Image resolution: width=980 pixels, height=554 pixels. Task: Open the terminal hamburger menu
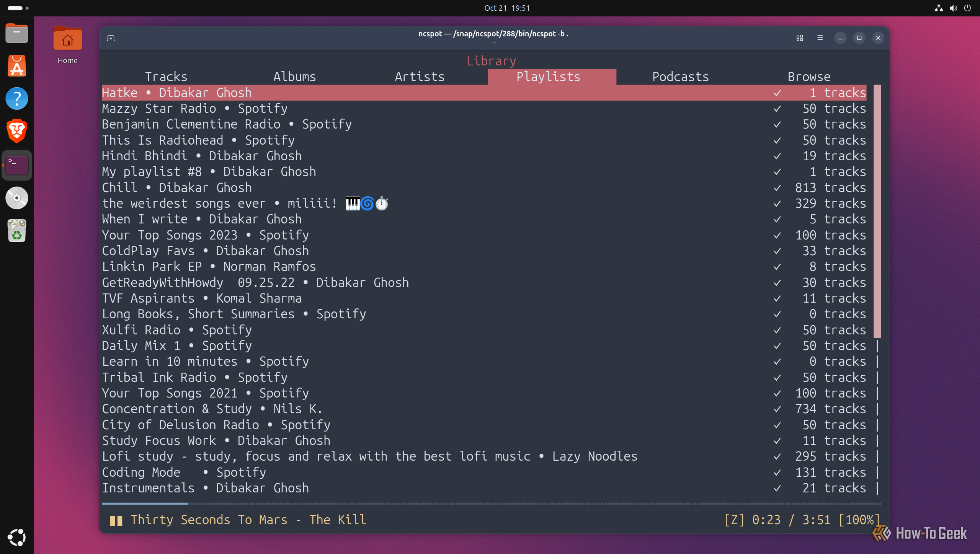point(820,38)
